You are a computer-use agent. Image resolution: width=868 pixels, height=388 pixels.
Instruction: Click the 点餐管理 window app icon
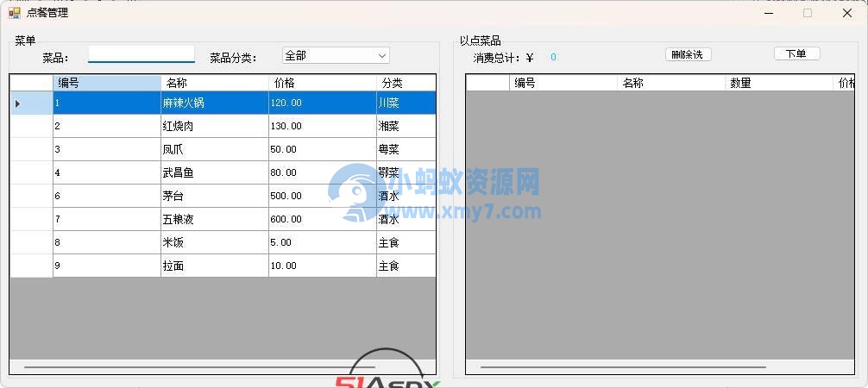15,13
